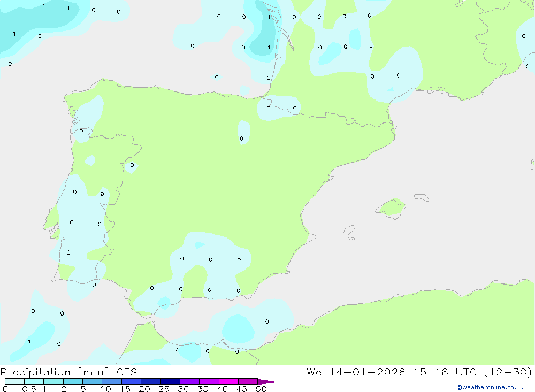Click the '45' legend scale label
The width and height of the screenshot is (535, 392).
[x=242, y=389]
